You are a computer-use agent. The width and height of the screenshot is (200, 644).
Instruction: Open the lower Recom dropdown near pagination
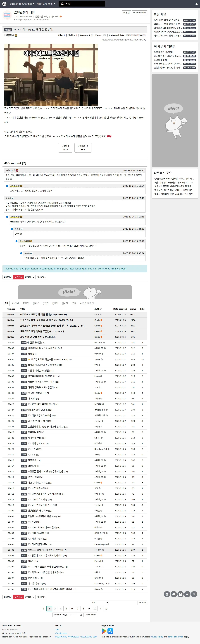pyautogui.click(x=41, y=597)
